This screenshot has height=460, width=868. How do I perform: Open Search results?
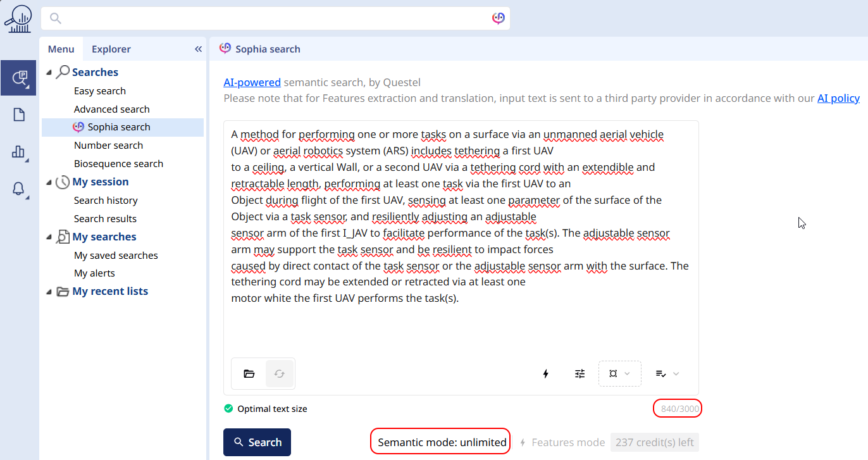click(x=105, y=219)
